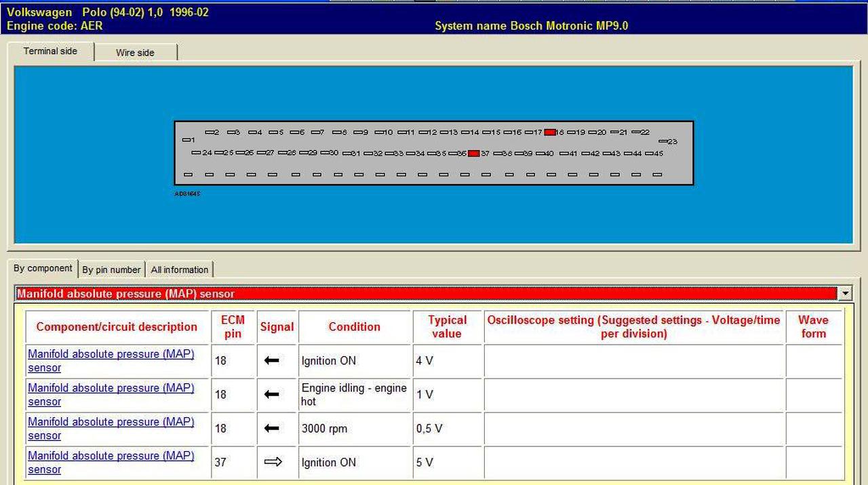868x485 pixels.
Task: Click the ECM pin column header
Action: pyautogui.click(x=233, y=327)
